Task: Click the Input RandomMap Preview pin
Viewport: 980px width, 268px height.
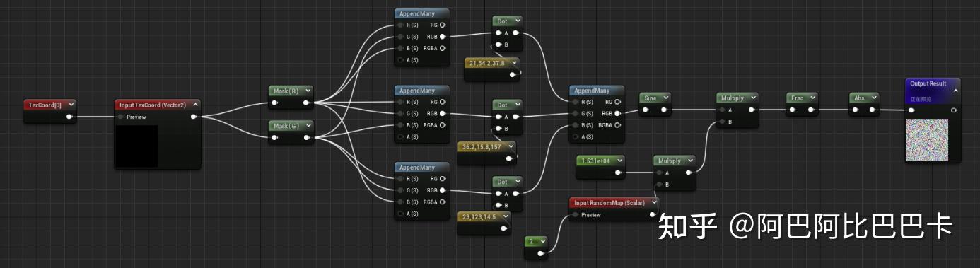Action: 576,214
